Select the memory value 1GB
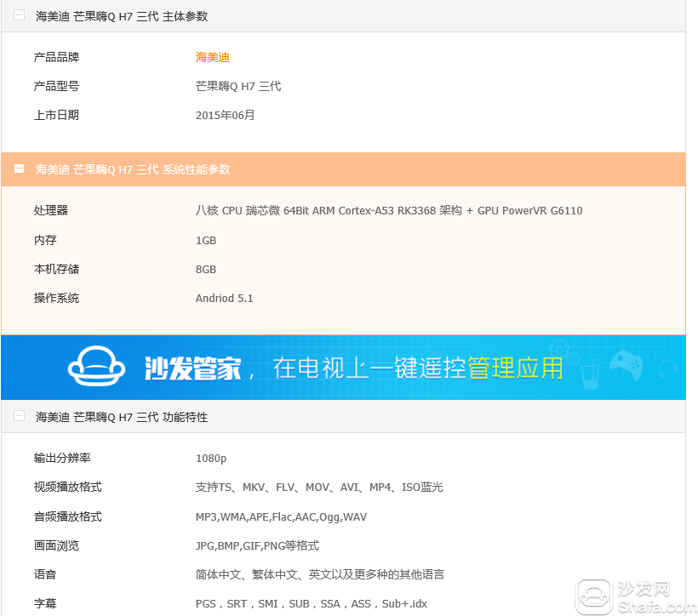Screen dimensions: 698x616 coord(206,240)
